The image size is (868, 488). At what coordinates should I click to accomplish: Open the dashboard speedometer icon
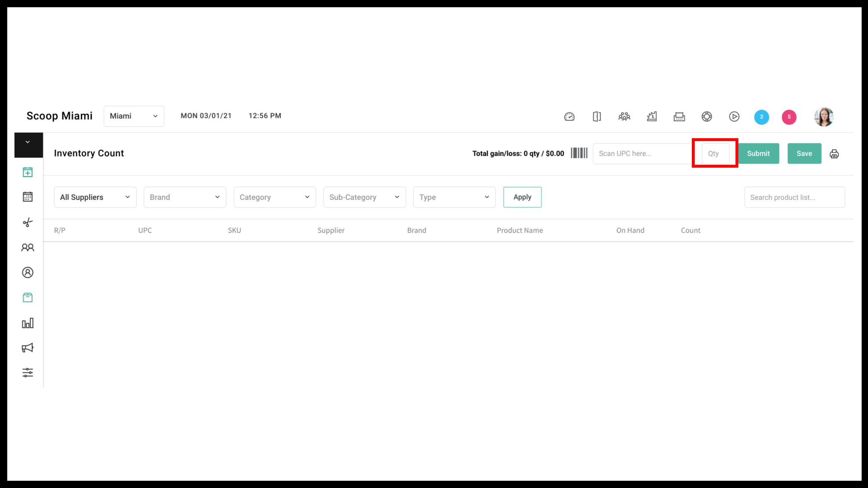click(569, 117)
